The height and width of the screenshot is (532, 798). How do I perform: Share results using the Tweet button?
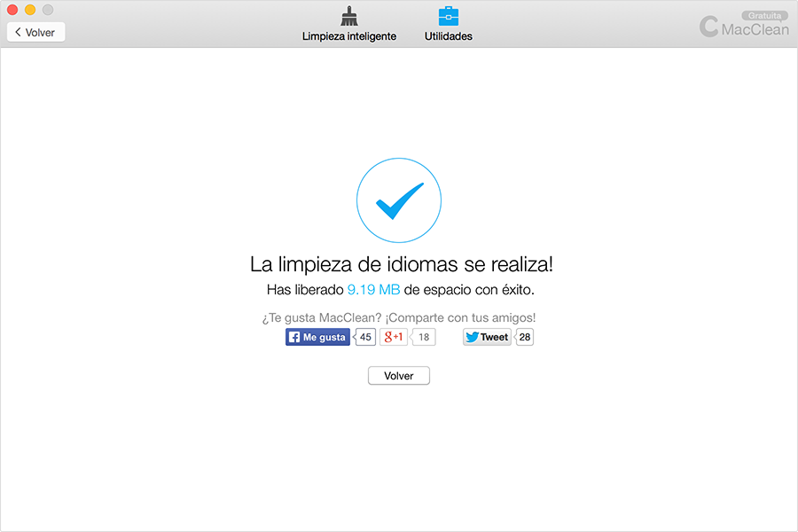tap(487, 337)
